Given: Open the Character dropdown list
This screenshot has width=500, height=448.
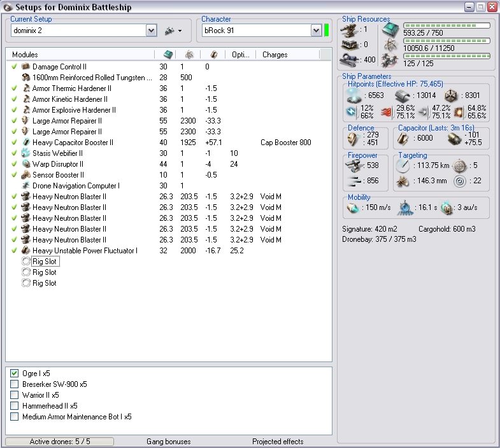Looking at the screenshot, I should coord(316,31).
